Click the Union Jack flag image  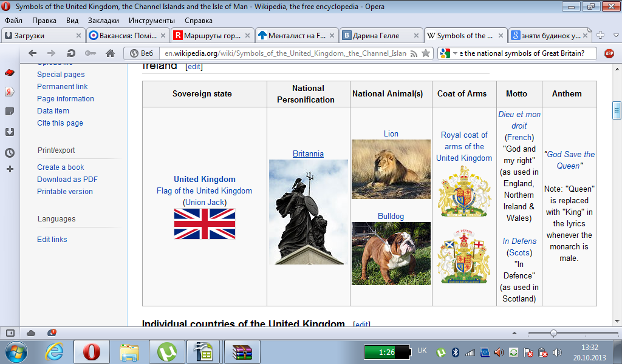(x=205, y=224)
